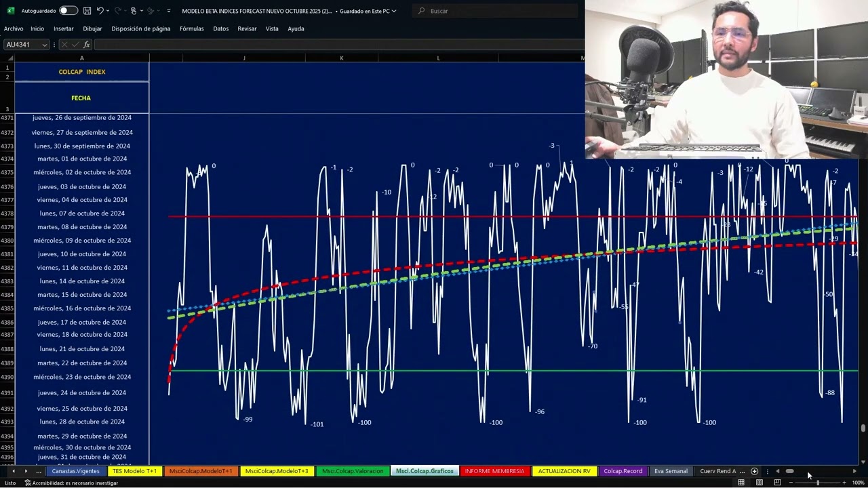Click the Undo arrow icon

(100, 11)
